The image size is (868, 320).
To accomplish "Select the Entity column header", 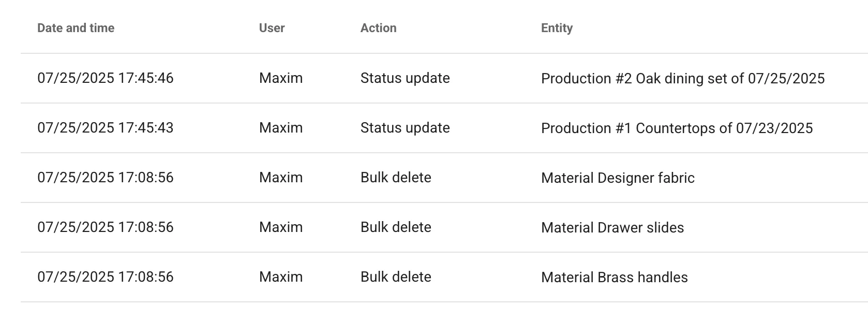I will click(557, 28).
